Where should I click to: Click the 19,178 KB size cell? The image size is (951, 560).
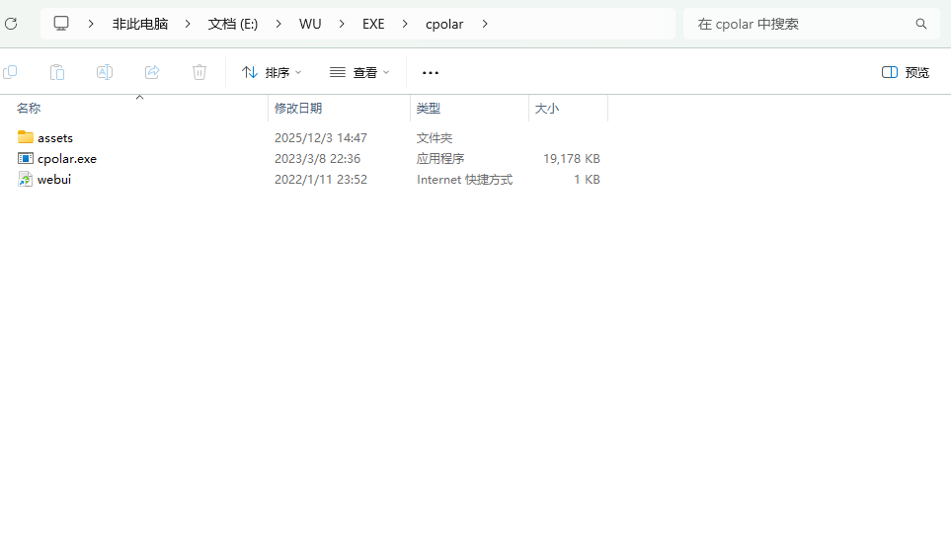click(x=572, y=158)
